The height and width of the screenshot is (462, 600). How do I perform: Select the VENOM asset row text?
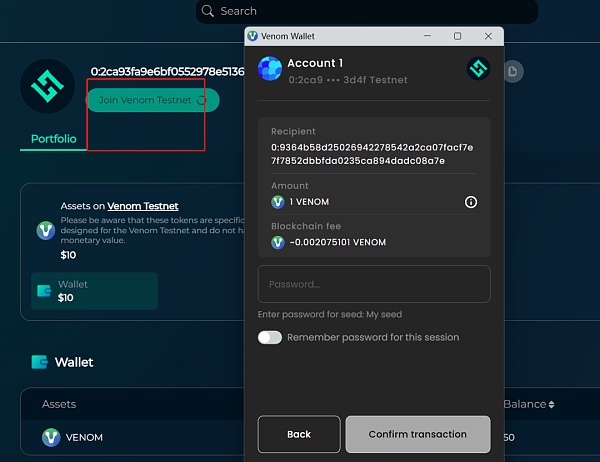point(84,437)
